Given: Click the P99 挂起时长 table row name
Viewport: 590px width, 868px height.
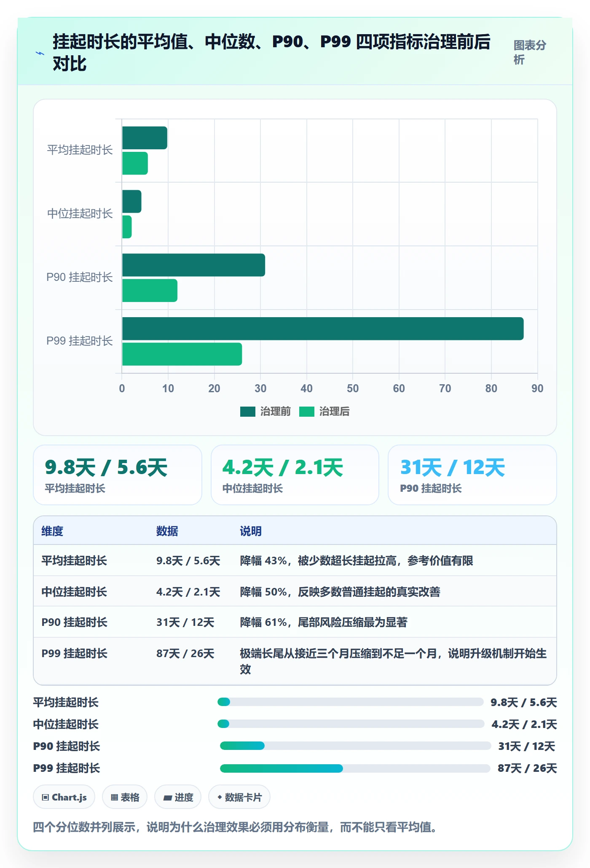Looking at the screenshot, I should (x=74, y=653).
